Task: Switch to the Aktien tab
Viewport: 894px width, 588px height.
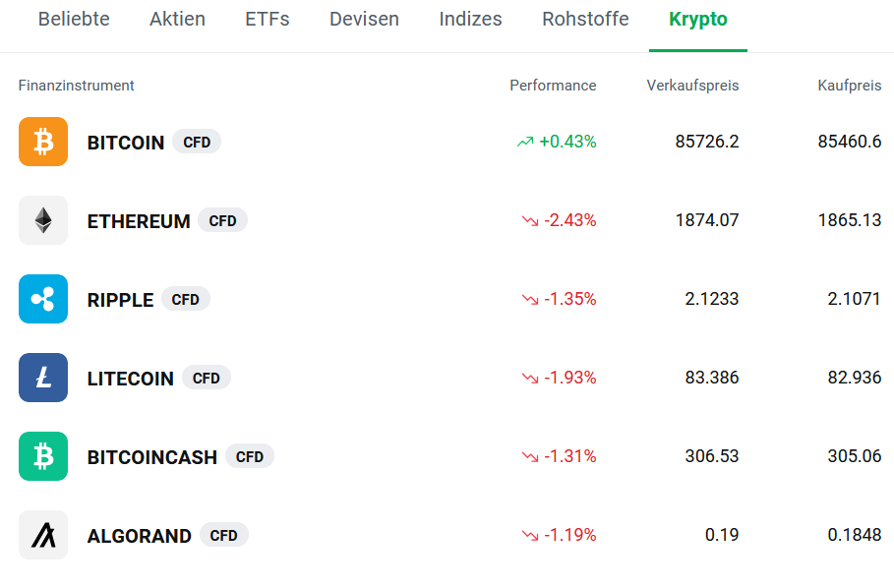Action: (x=177, y=18)
